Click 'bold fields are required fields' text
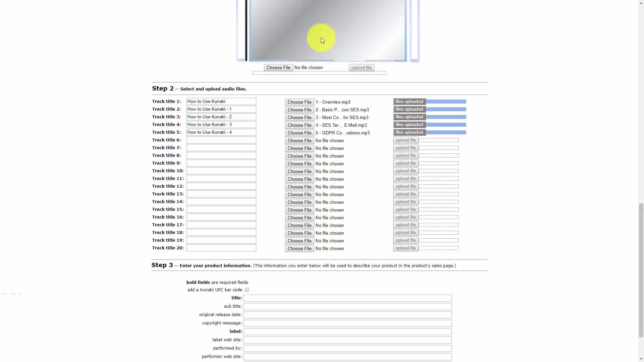The height and width of the screenshot is (362, 644). coord(217,282)
